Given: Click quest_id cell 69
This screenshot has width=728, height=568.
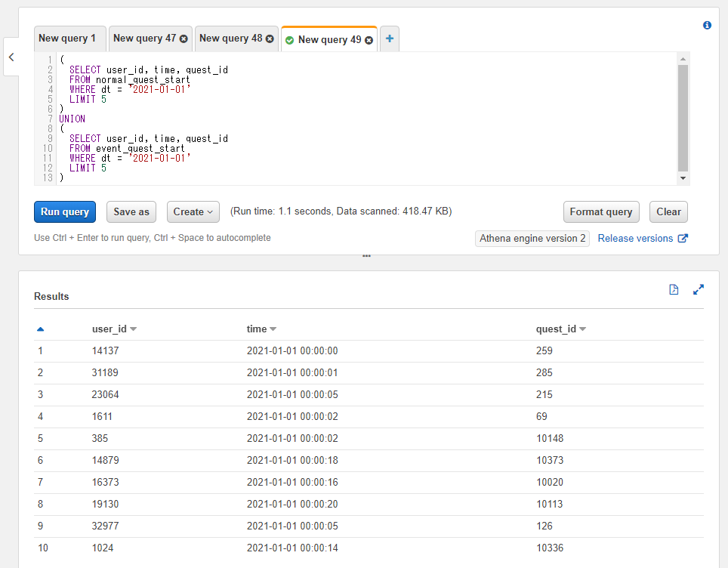Looking at the screenshot, I should [541, 416].
